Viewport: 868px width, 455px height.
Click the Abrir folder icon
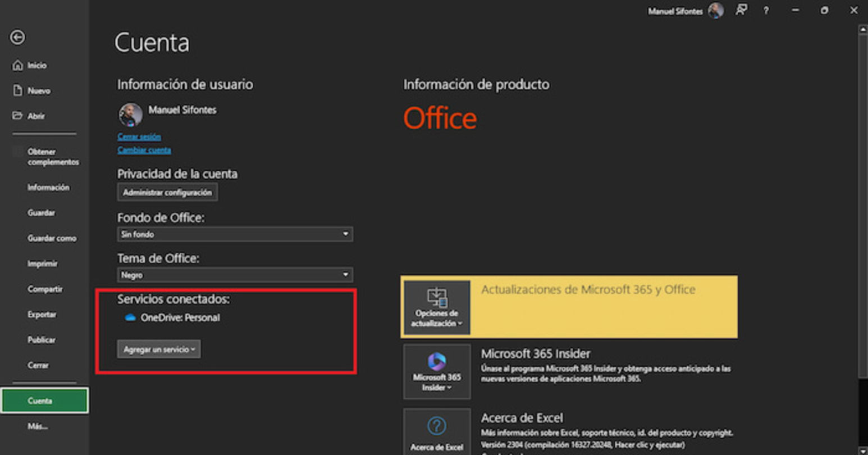click(x=17, y=116)
